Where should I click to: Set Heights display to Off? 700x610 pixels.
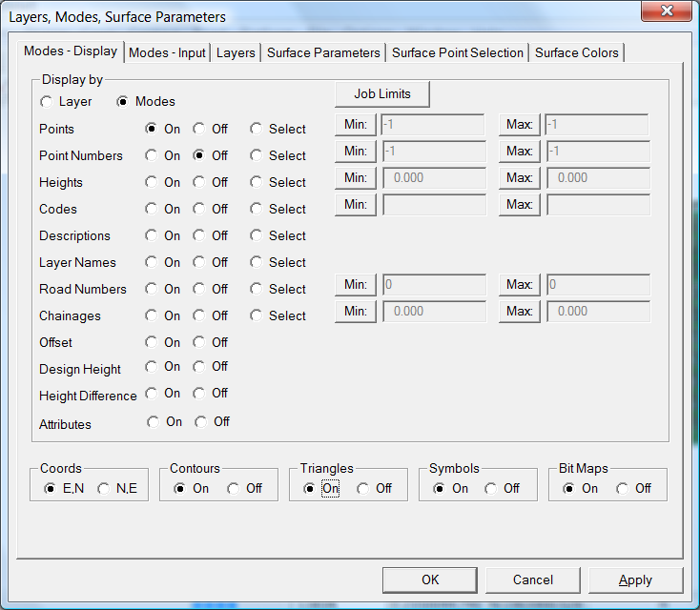pyautogui.click(x=199, y=182)
